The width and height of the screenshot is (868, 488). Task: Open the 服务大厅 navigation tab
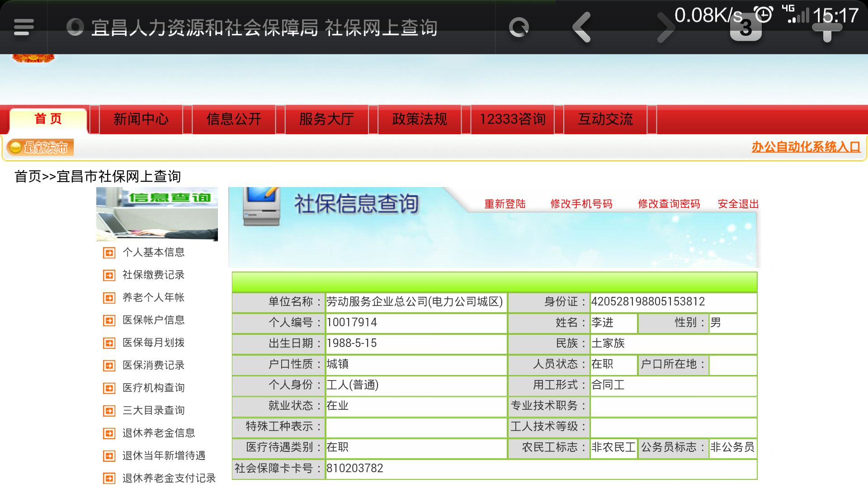[326, 119]
